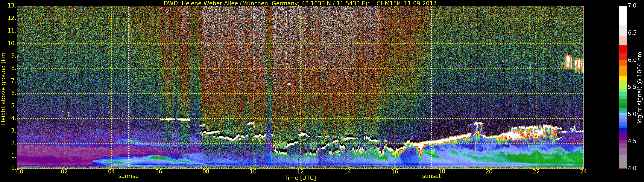Click the '5.0' colorbar tick value
The width and height of the screenshot is (644, 182).
tap(632, 114)
